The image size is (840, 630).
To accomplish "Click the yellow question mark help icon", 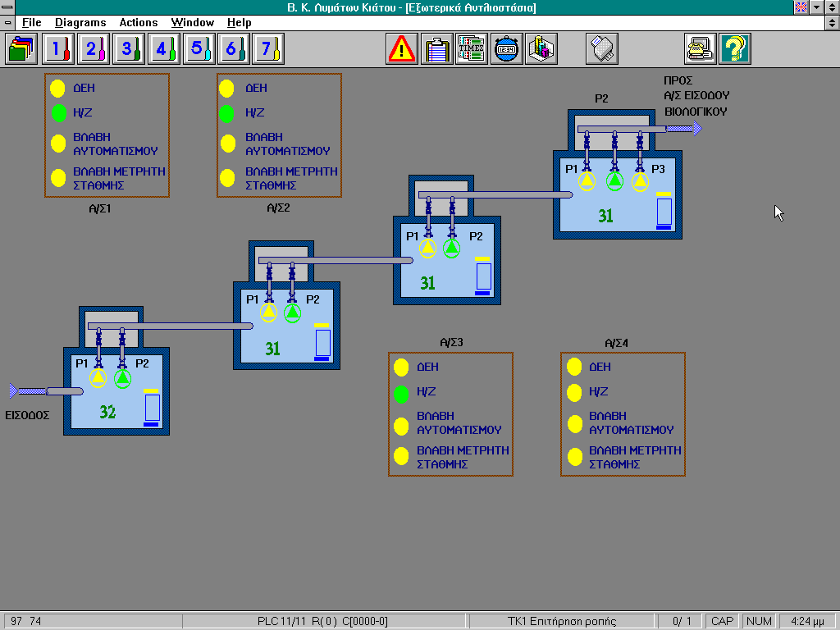I will coord(735,49).
